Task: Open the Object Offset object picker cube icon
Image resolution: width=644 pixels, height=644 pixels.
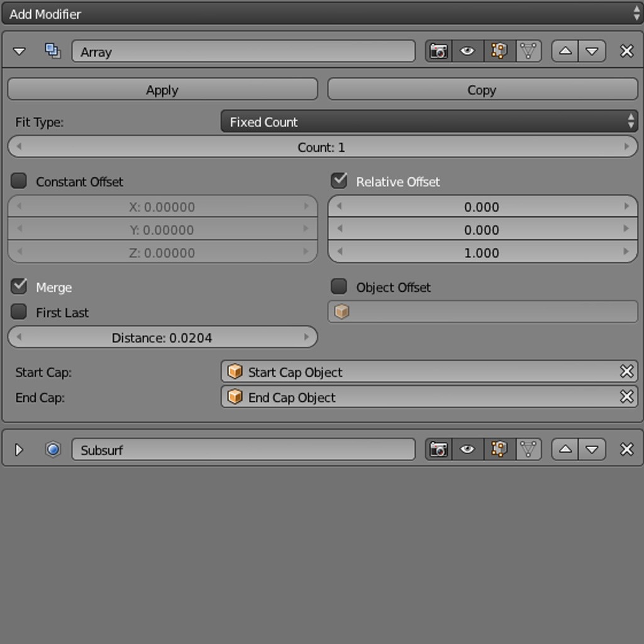Action: coord(341,311)
